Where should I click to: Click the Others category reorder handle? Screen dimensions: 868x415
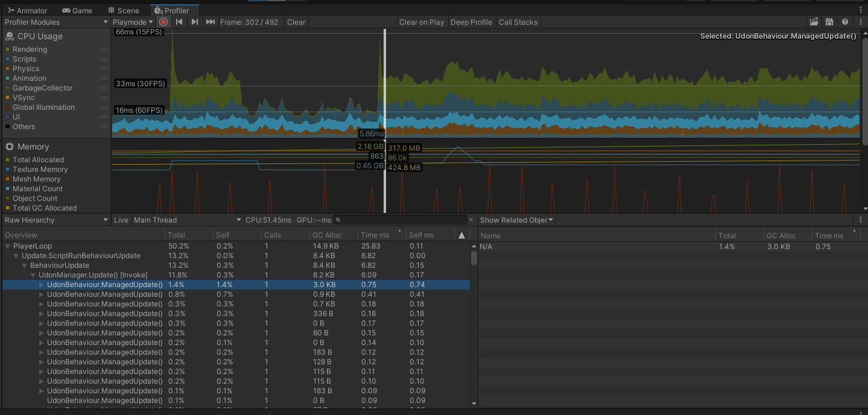pyautogui.click(x=104, y=127)
